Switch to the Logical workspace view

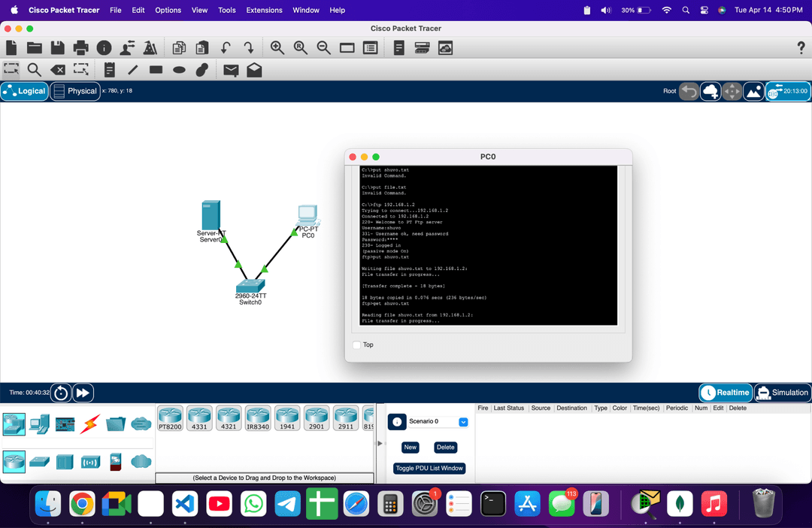(x=24, y=91)
